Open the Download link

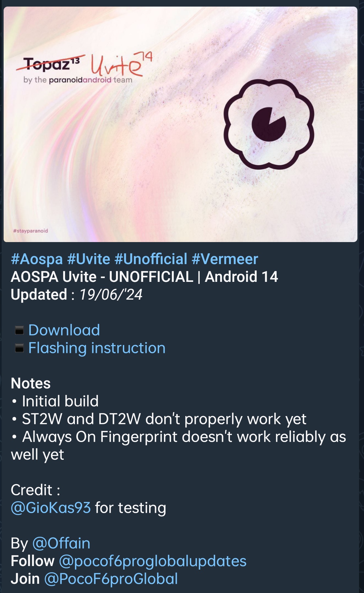[64, 330]
